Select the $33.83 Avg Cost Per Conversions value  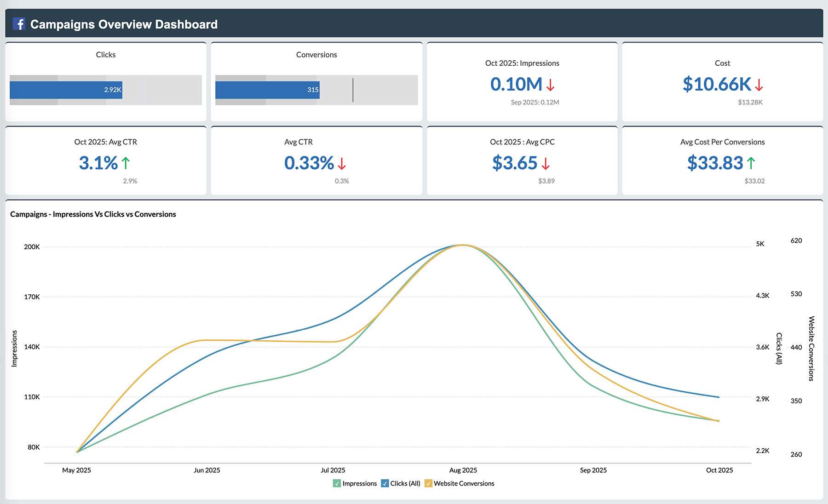pos(715,163)
